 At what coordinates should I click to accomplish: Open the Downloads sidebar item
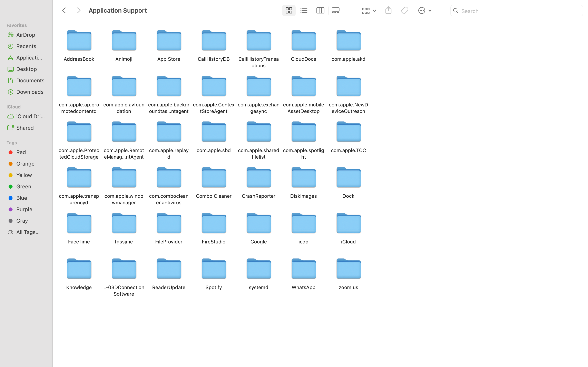pos(30,92)
